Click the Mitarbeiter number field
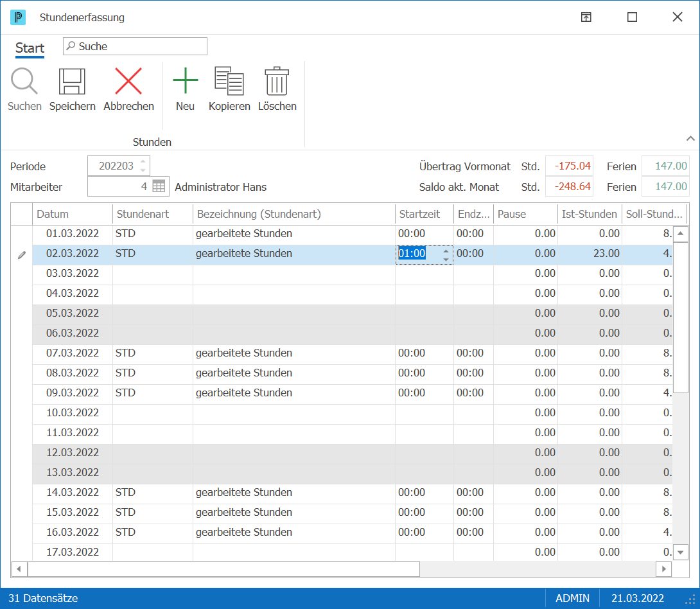The height and width of the screenshot is (609, 700). [119, 187]
